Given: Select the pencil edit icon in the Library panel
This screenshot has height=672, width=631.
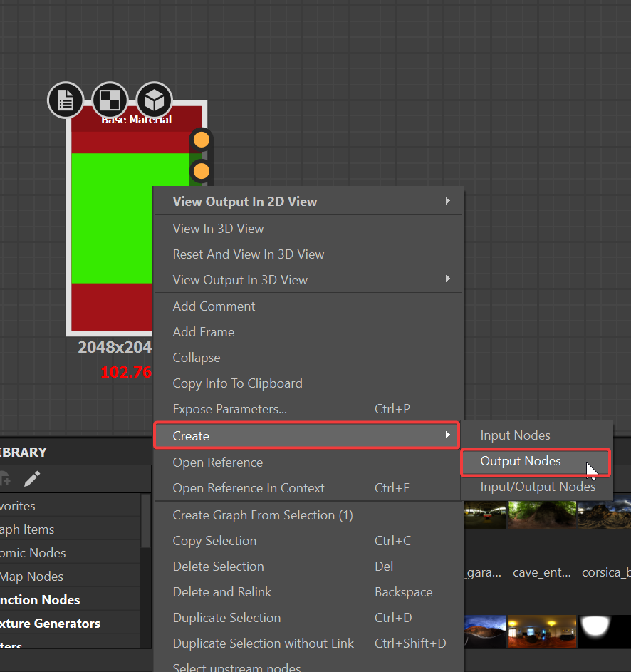Looking at the screenshot, I should point(31,478).
